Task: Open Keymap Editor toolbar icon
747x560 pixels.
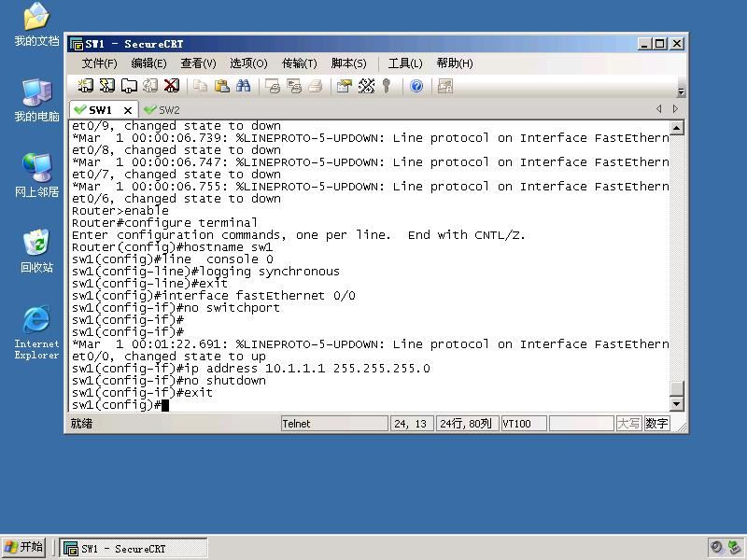Action: pyautogui.click(x=366, y=86)
